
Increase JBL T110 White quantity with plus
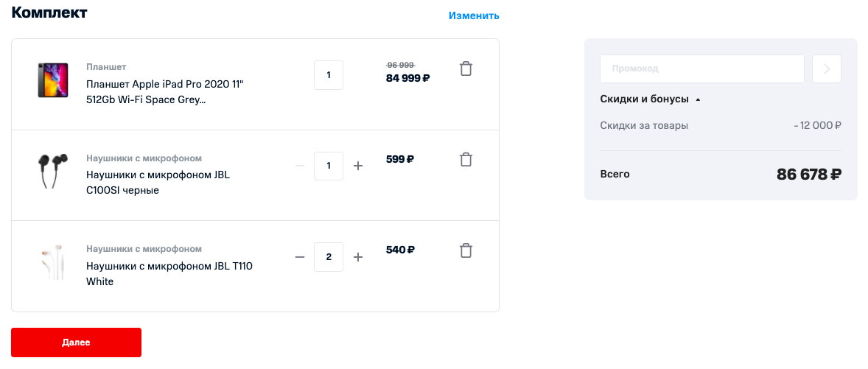pyautogui.click(x=358, y=257)
